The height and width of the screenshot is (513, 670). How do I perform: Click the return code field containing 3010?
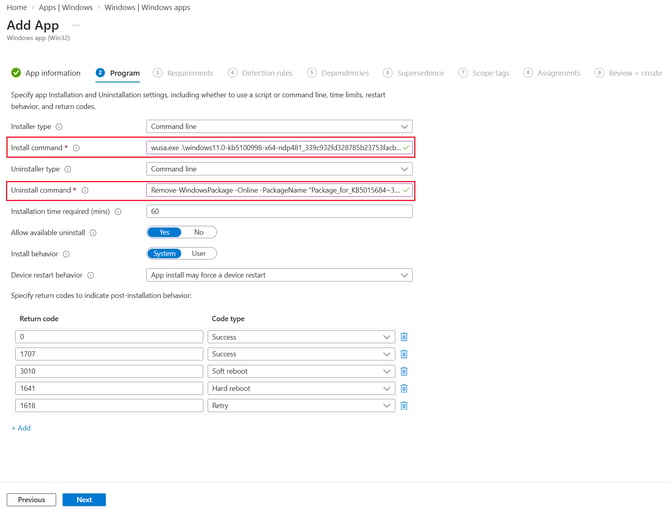click(x=109, y=371)
